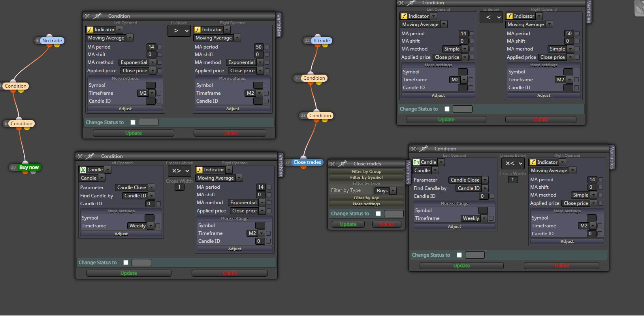Viewport: 644px width, 317px height.
Task: Click the status color box in Is Below panel
Action: [462, 109]
